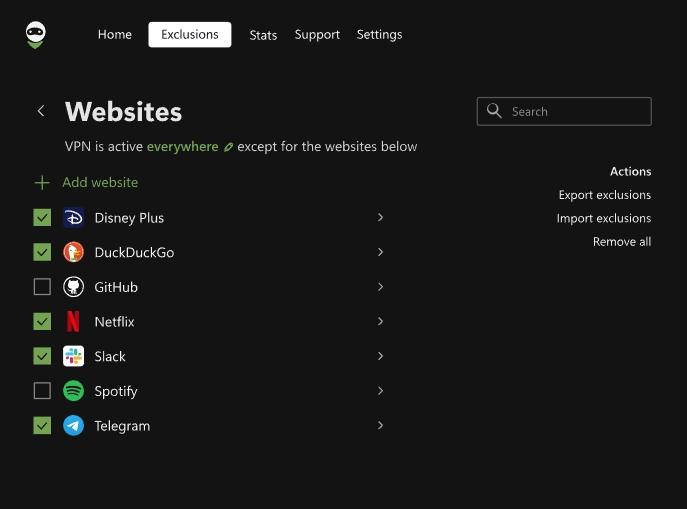The height and width of the screenshot is (509, 687).
Task: Enable the GitHub exclusion checkbox
Action: 42,287
